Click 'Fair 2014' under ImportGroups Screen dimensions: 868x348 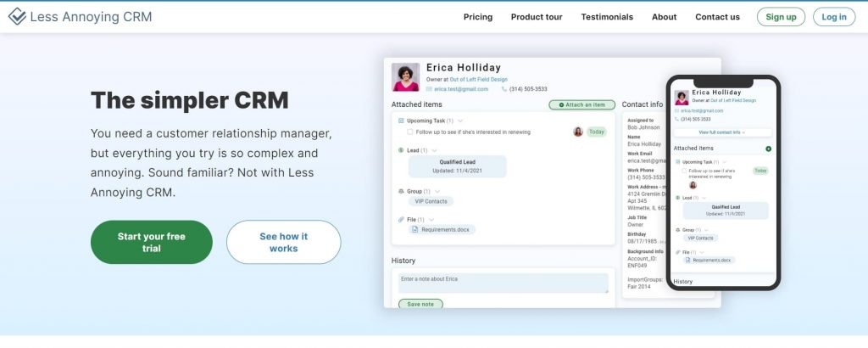tap(639, 287)
